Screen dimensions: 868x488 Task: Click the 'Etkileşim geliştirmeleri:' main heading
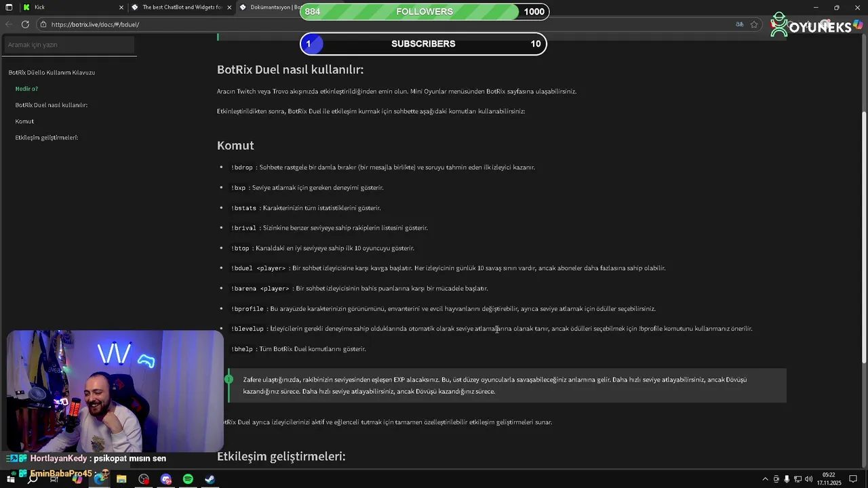point(281,457)
